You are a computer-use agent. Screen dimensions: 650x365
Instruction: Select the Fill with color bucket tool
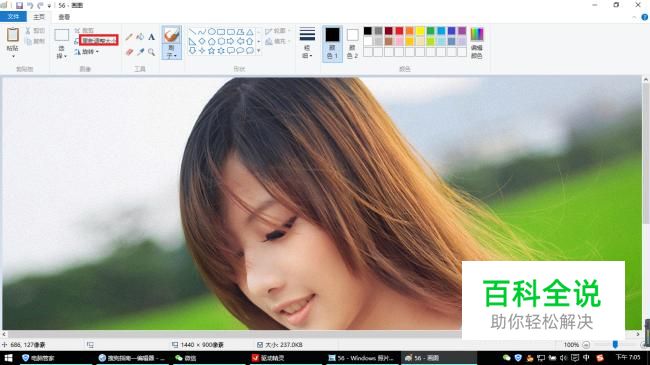pyautogui.click(x=141, y=37)
